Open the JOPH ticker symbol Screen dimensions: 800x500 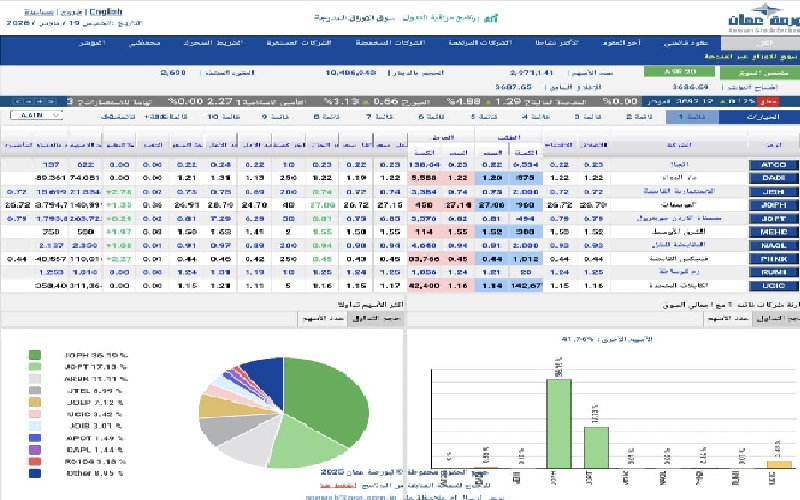[773, 203]
